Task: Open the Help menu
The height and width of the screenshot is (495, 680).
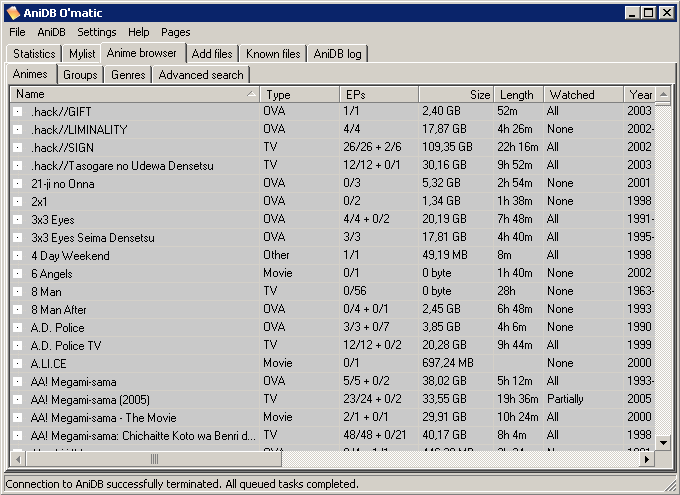Action: click(139, 32)
